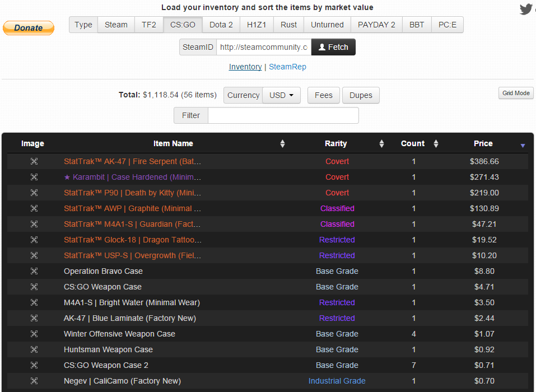Click the image icon for the Negev CaliCamo row
This screenshot has height=392, width=536.
click(34, 381)
